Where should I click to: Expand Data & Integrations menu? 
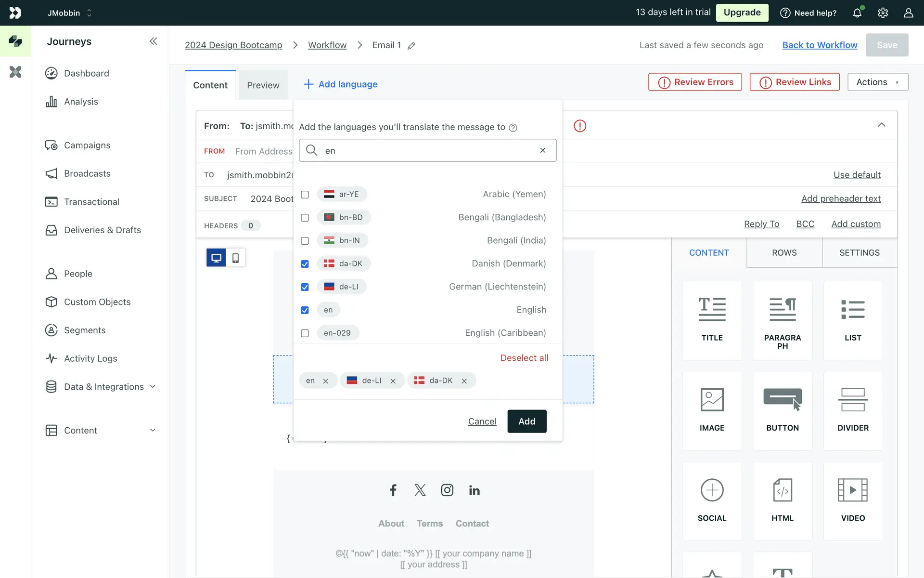click(x=153, y=387)
